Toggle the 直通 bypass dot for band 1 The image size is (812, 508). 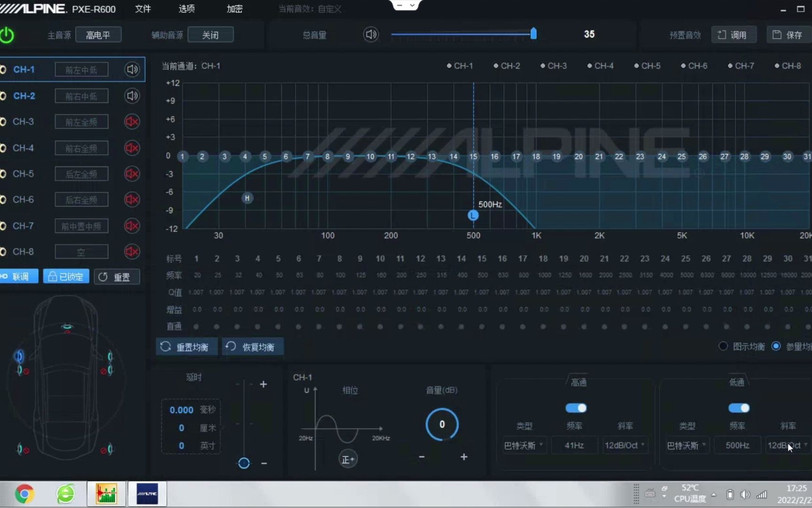[x=196, y=326]
